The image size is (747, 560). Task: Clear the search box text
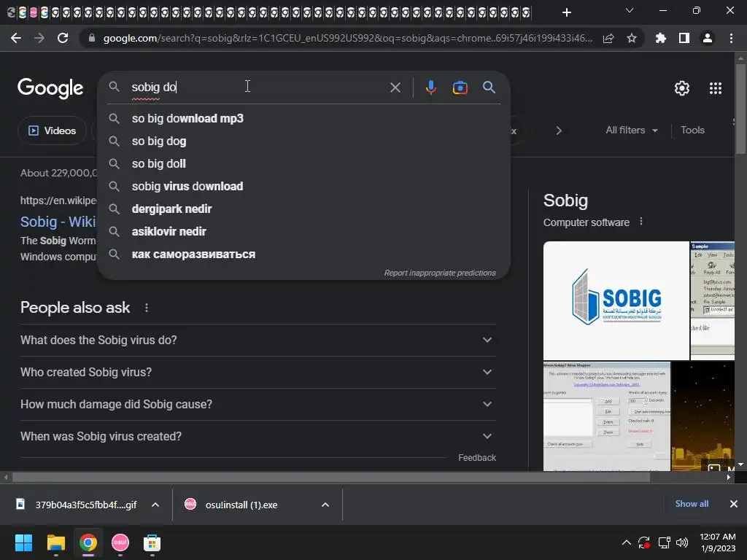tap(395, 87)
